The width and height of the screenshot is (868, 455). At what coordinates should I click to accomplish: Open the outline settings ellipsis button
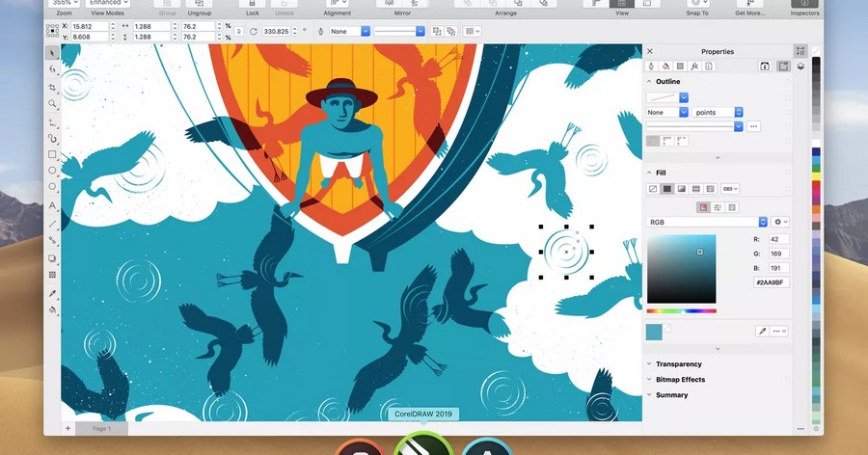pyautogui.click(x=753, y=126)
